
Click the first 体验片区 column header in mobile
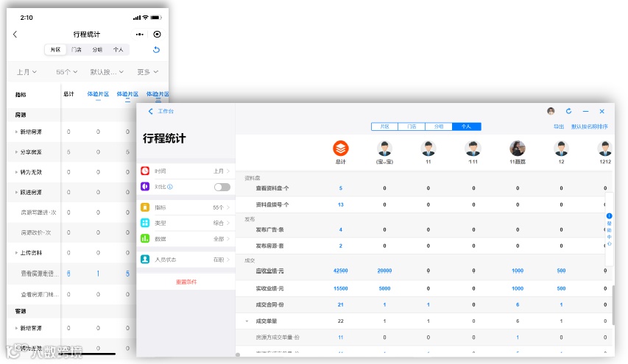coord(98,94)
